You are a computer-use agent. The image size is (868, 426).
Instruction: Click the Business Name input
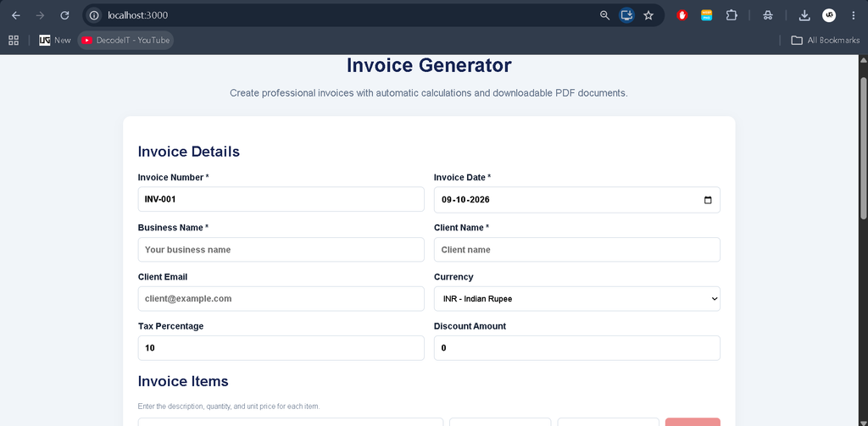tap(281, 250)
